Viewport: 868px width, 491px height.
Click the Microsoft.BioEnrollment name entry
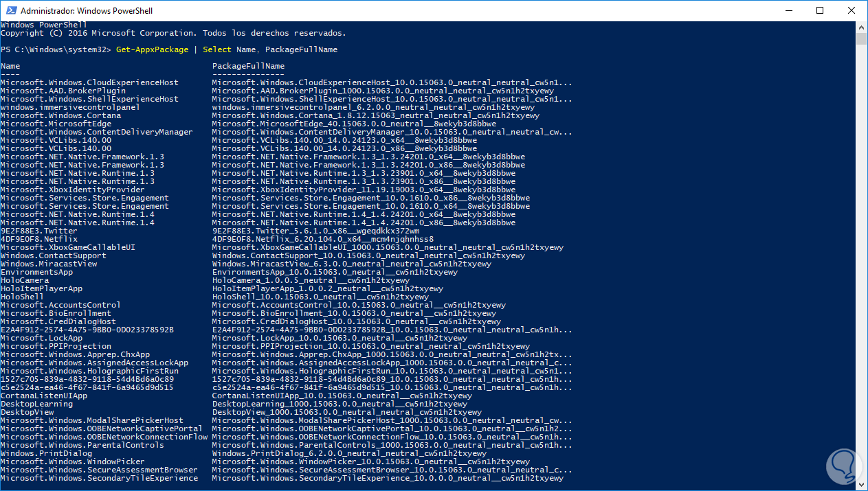56,313
